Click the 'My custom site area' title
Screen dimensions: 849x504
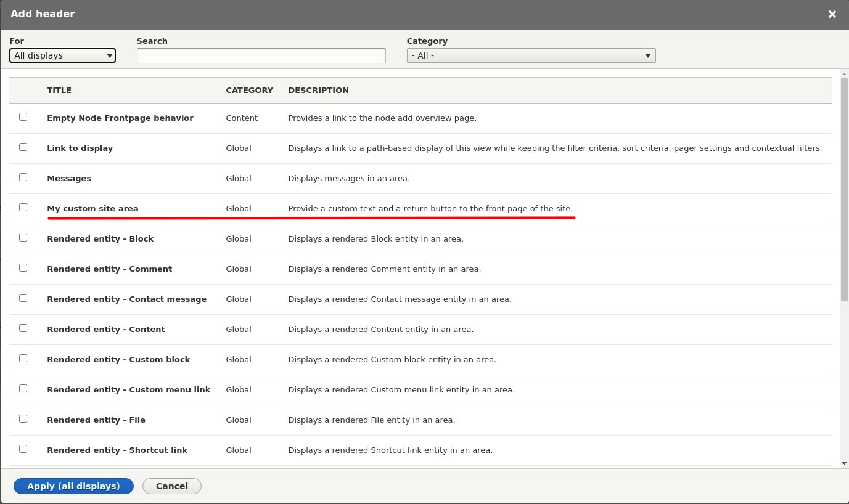(x=92, y=209)
